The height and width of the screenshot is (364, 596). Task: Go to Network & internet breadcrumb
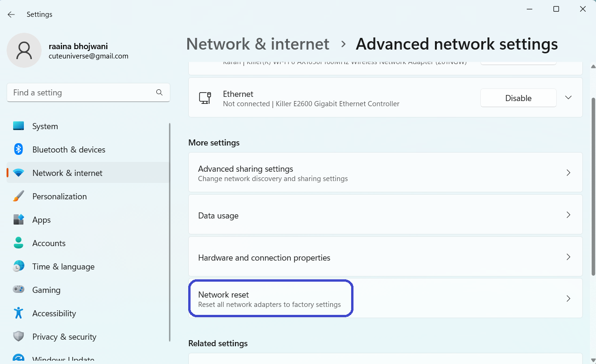click(x=258, y=44)
